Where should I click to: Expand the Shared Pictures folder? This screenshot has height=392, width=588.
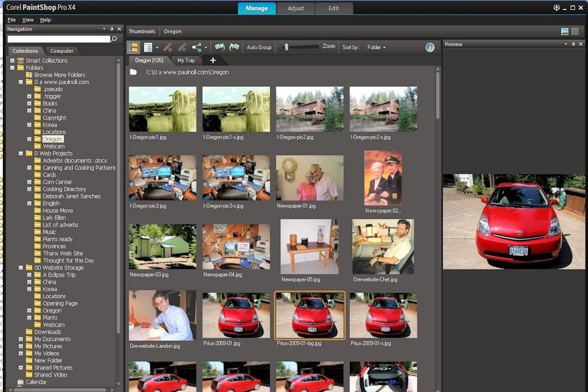(21, 368)
